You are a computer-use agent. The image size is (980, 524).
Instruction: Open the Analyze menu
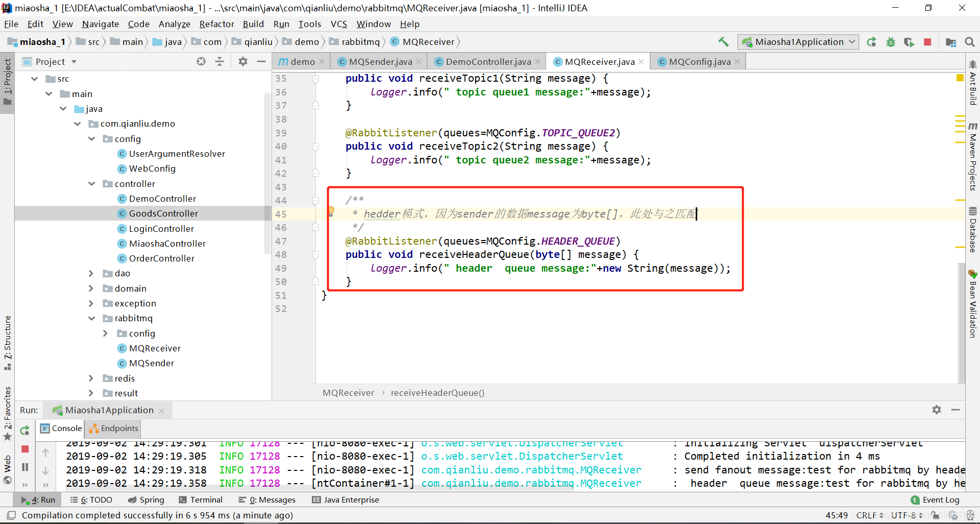[174, 24]
